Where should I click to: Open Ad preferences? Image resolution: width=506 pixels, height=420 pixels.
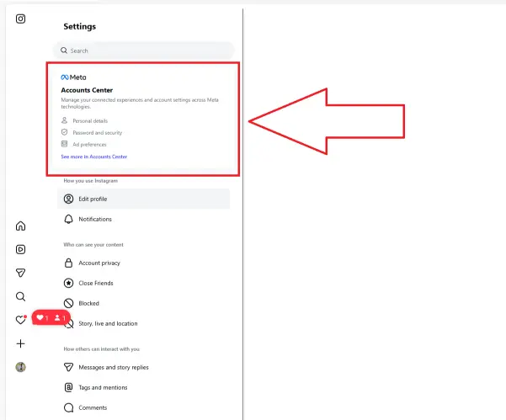tap(89, 145)
